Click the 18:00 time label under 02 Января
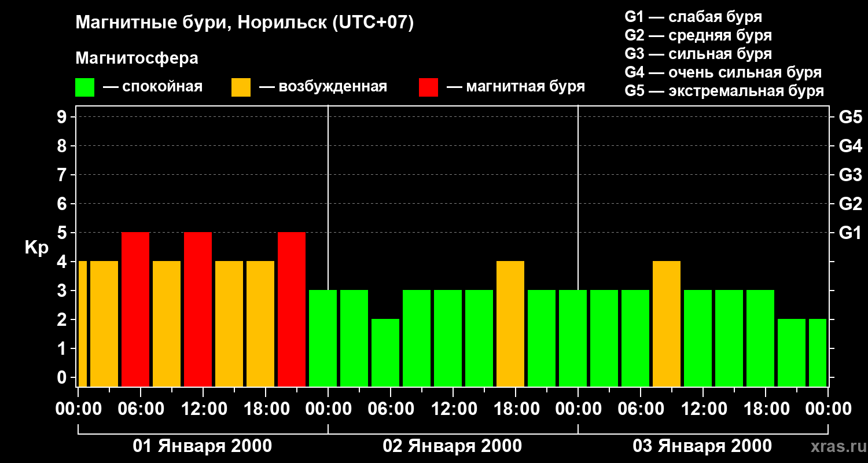868x463 pixels. [516, 409]
